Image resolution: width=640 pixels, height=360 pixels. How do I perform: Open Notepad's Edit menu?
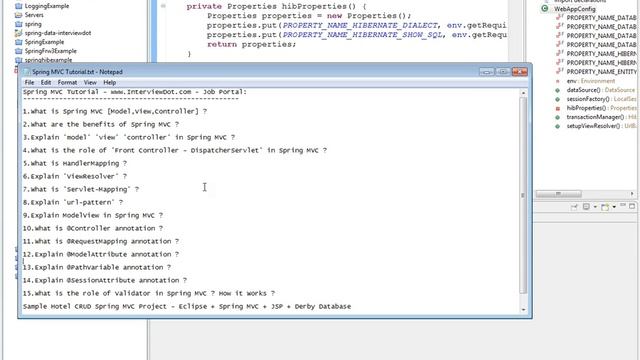coord(46,82)
